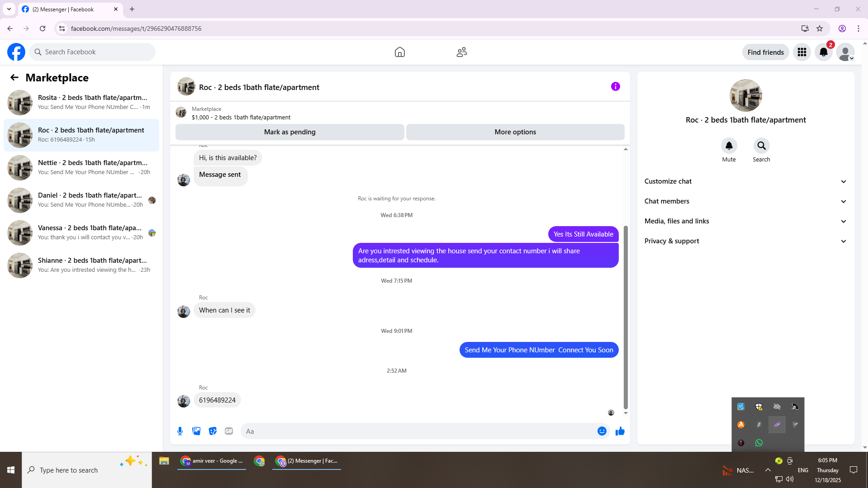Open the GIF picker
This screenshot has width=868, height=488.
pos(229,431)
